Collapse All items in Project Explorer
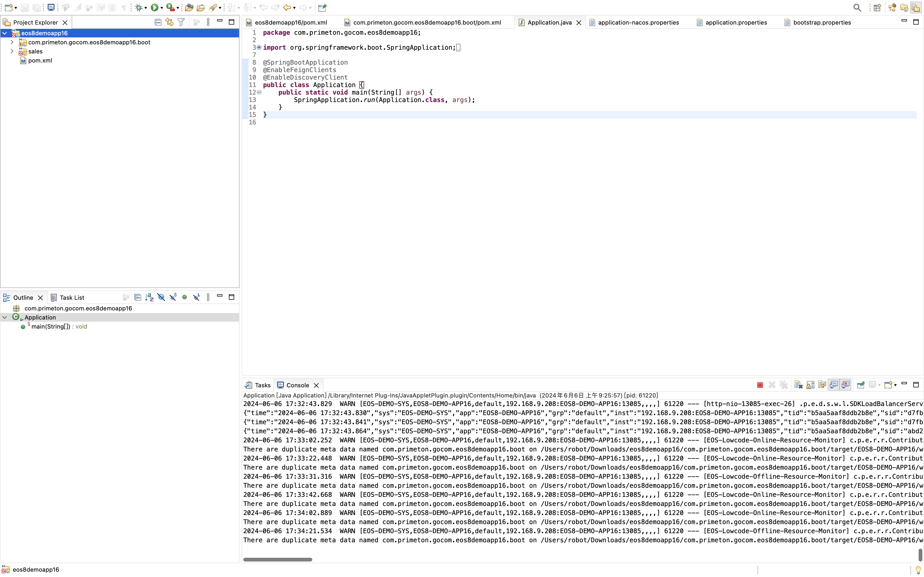 [x=158, y=22]
